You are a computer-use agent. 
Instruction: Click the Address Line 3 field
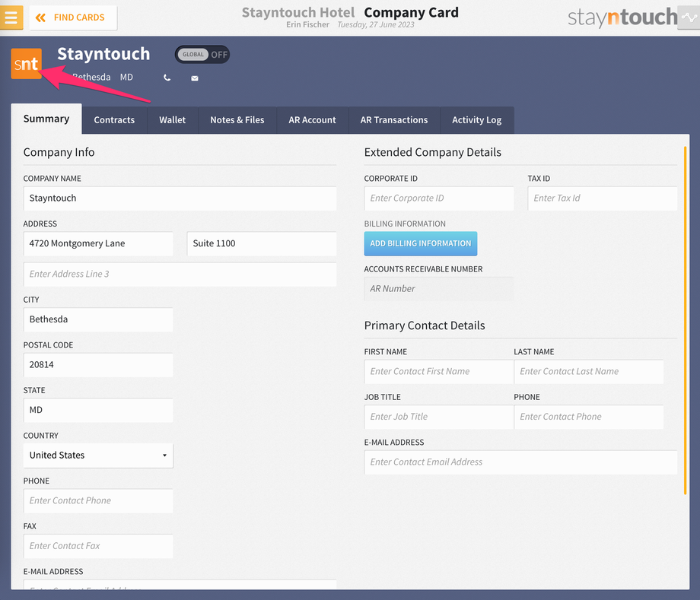[180, 274]
